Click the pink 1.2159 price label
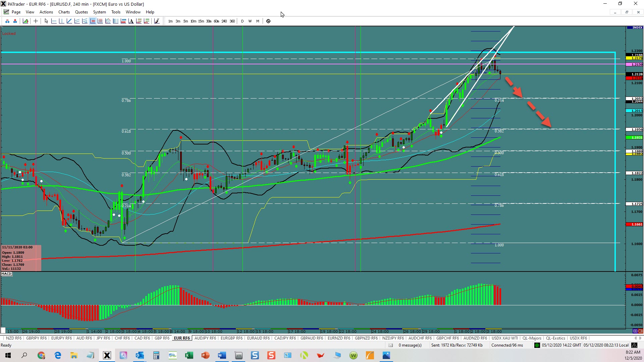This screenshot has width=644, height=362. (x=635, y=64)
